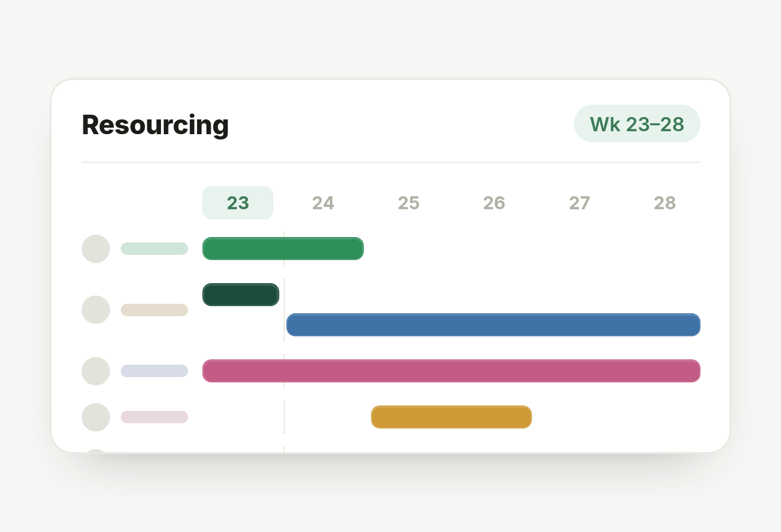The image size is (781, 532).
Task: Click avatar beside the pink name placeholder
Action: pos(96,417)
